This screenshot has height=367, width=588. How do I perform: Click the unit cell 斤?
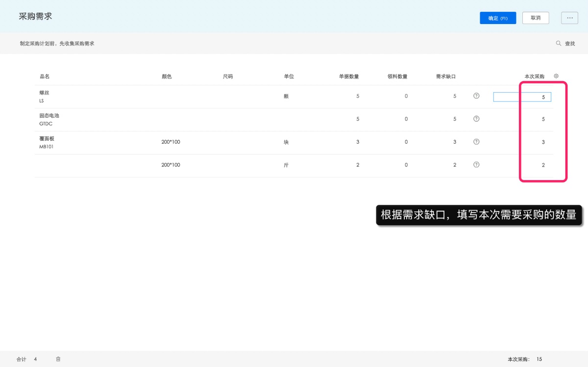click(286, 165)
